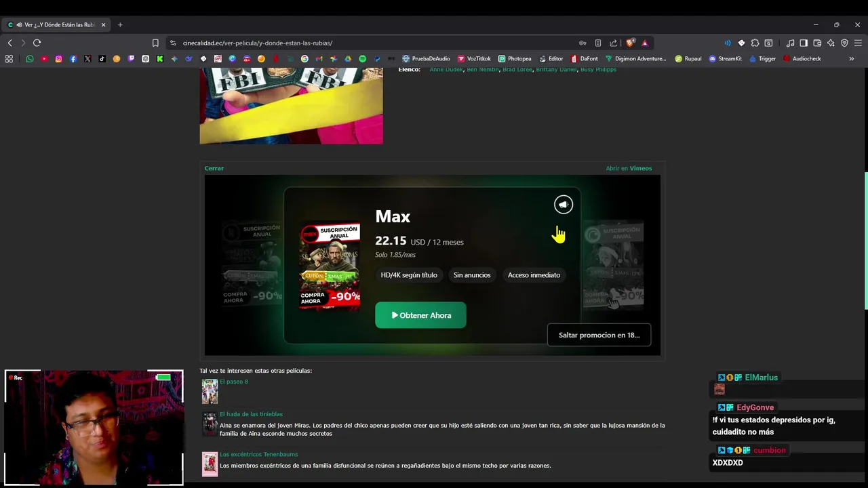Bookmark this page icon
Screen dimensions: 868x488
pos(155,43)
